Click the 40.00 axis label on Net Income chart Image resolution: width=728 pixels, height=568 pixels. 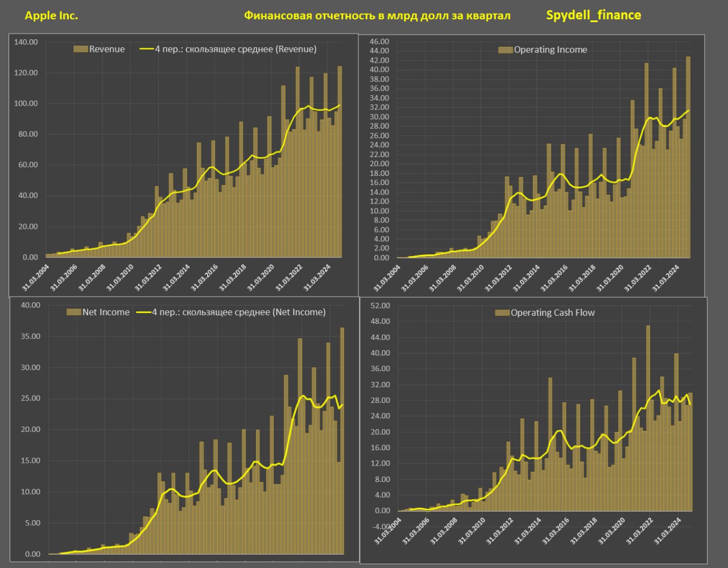(30, 305)
